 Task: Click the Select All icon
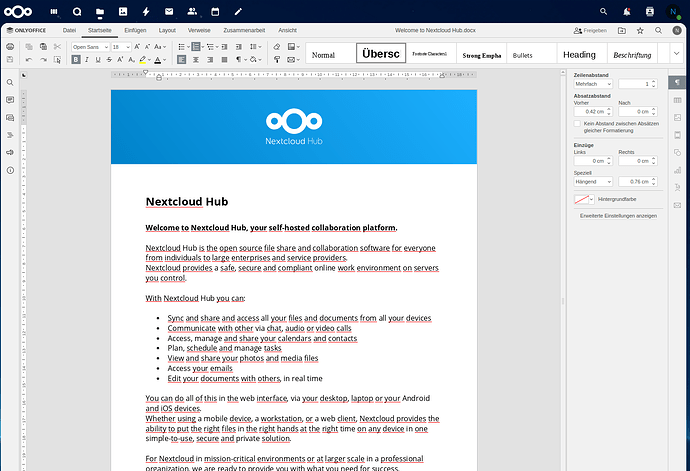[57, 59]
